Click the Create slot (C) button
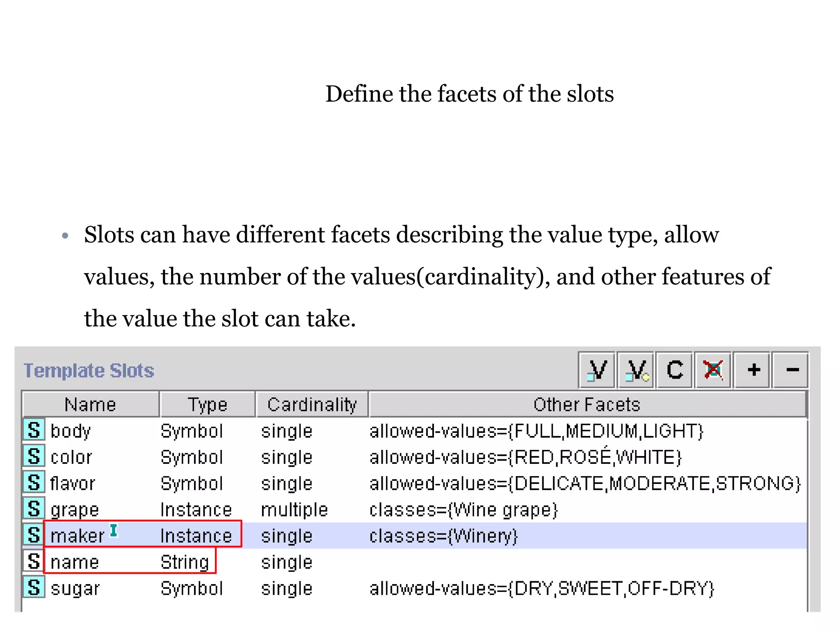The width and height of the screenshot is (840, 630). click(x=674, y=370)
